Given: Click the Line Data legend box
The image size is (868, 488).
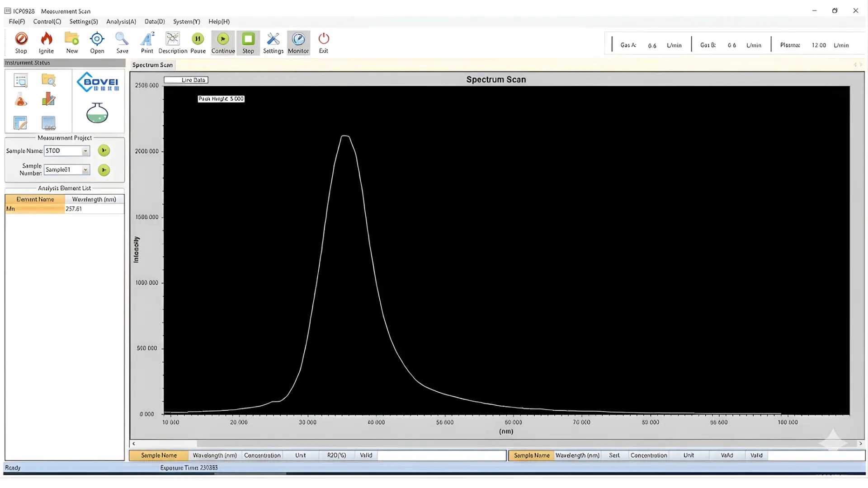Looking at the screenshot, I should (x=186, y=80).
